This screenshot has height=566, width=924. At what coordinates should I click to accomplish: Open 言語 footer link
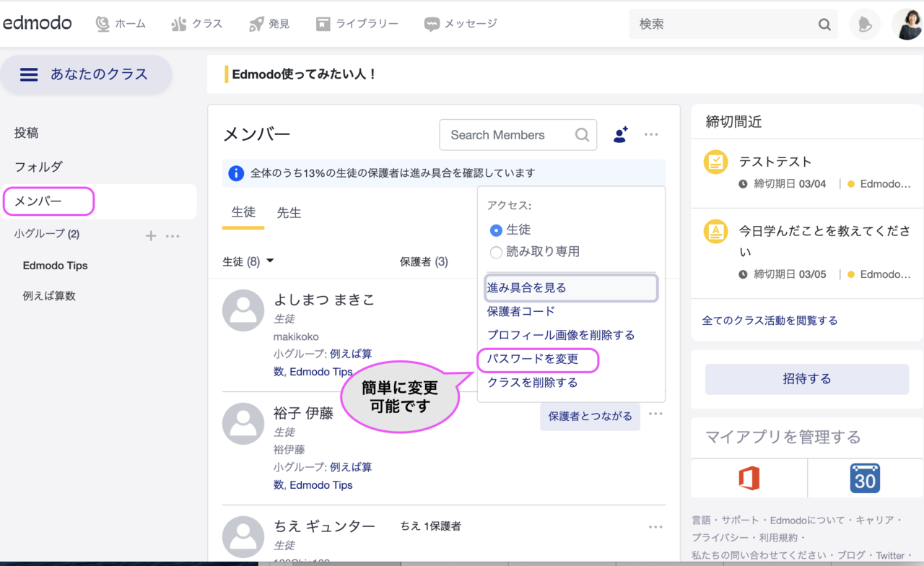(701, 520)
